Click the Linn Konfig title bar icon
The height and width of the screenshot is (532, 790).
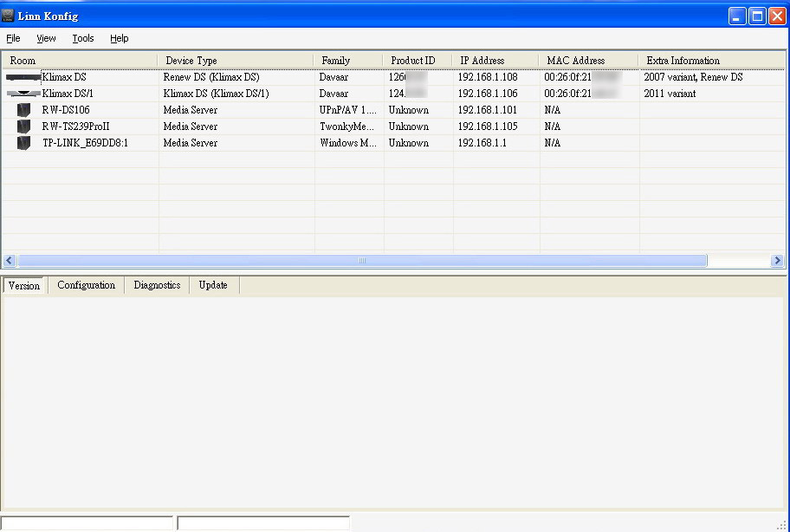[x=9, y=16]
